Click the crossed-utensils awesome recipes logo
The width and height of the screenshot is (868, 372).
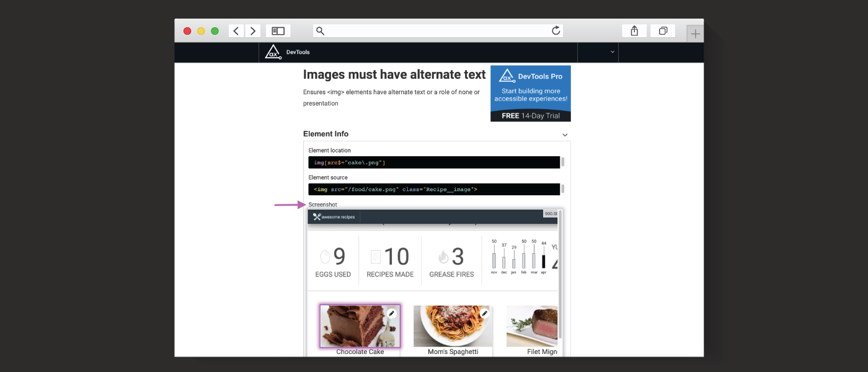point(316,217)
